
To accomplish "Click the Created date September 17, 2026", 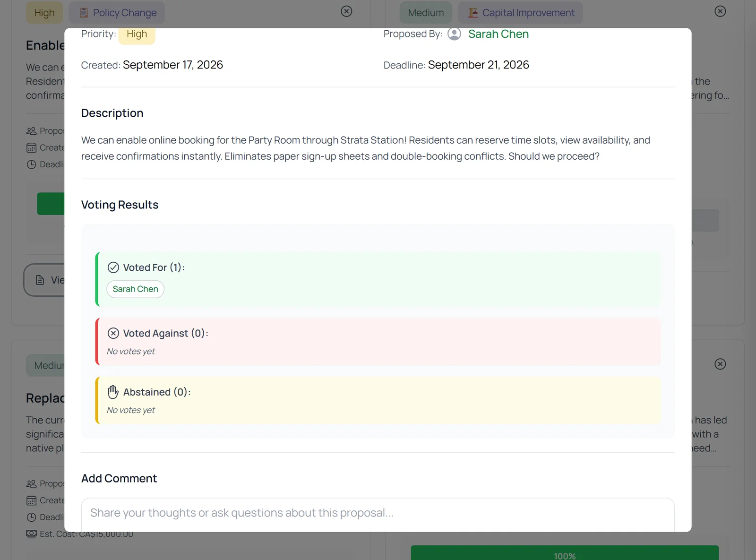I will click(x=173, y=65).
